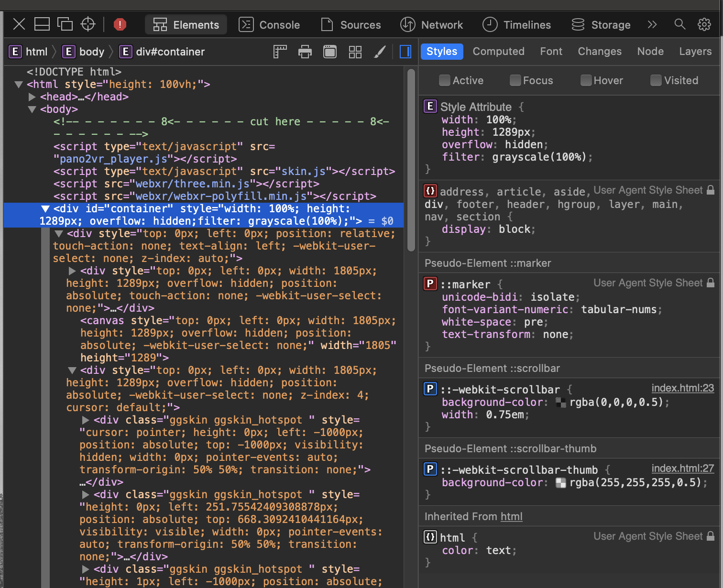The image size is (723, 588).
Task: Open the Timelines tab
Action: click(x=516, y=25)
